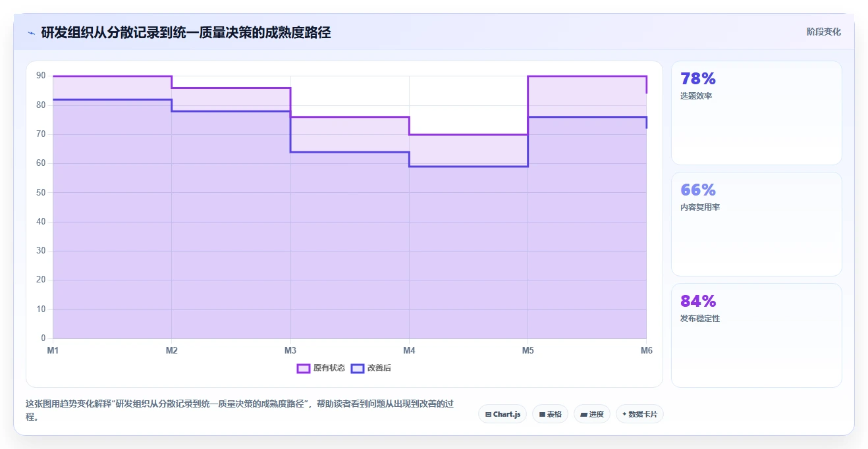Click the 50 y-axis value
Image resolution: width=868 pixels, height=449 pixels.
(41, 192)
